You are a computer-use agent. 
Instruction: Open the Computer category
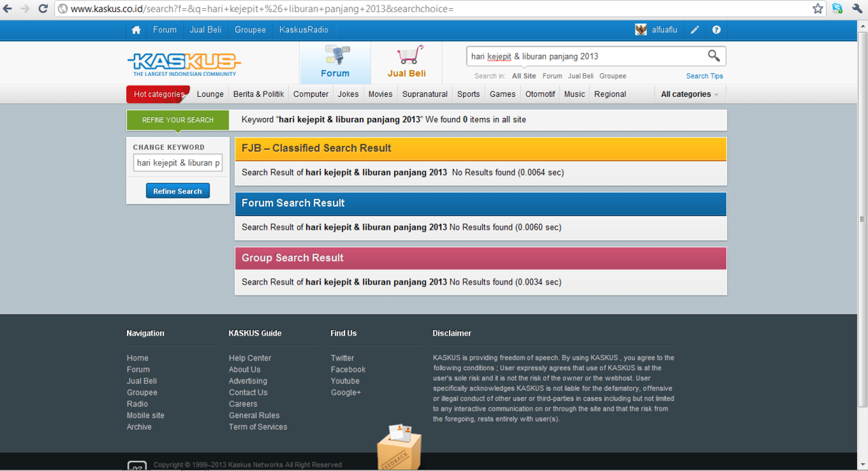coord(311,94)
